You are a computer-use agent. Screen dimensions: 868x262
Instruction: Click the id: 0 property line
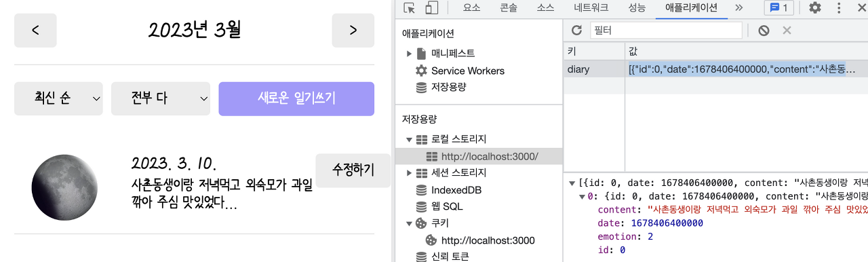pyautogui.click(x=611, y=250)
